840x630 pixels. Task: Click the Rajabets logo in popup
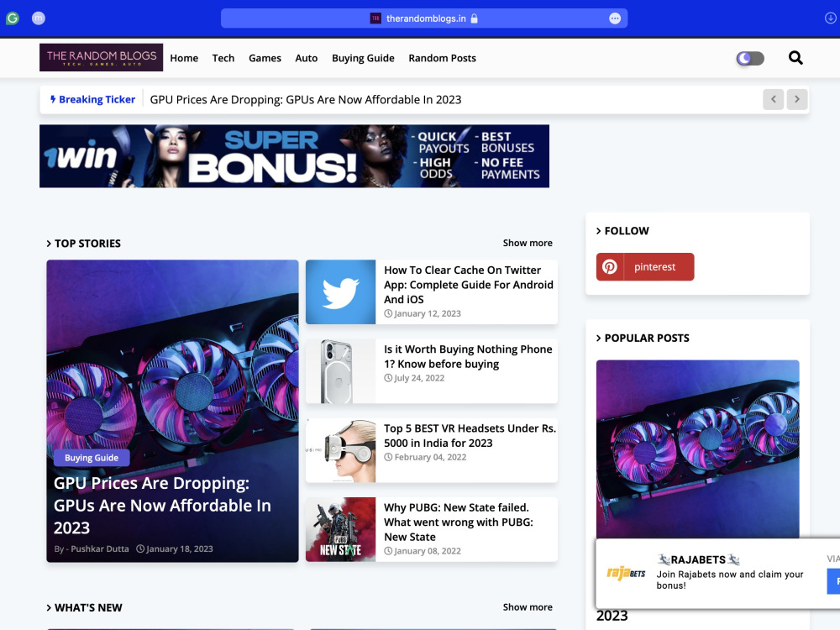tap(626, 573)
